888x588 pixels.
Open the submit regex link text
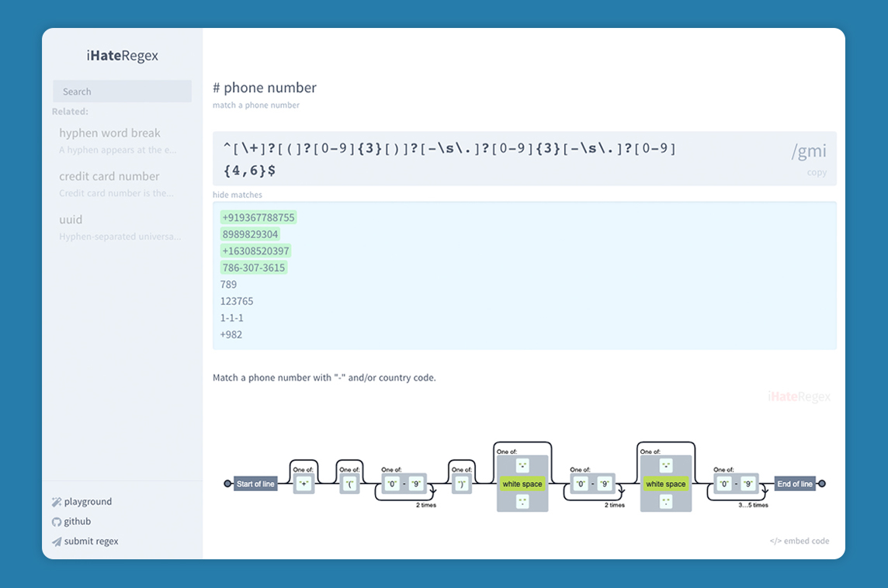click(x=91, y=541)
